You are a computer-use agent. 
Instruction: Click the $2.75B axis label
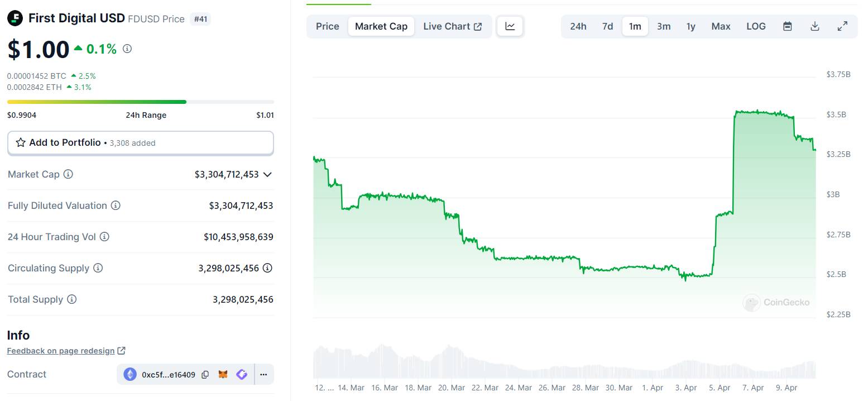[838, 235]
